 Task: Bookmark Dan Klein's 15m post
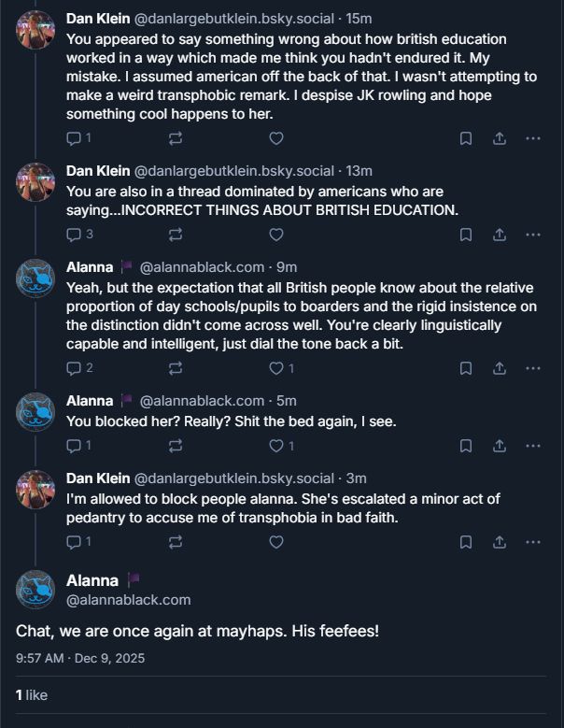coord(465,138)
